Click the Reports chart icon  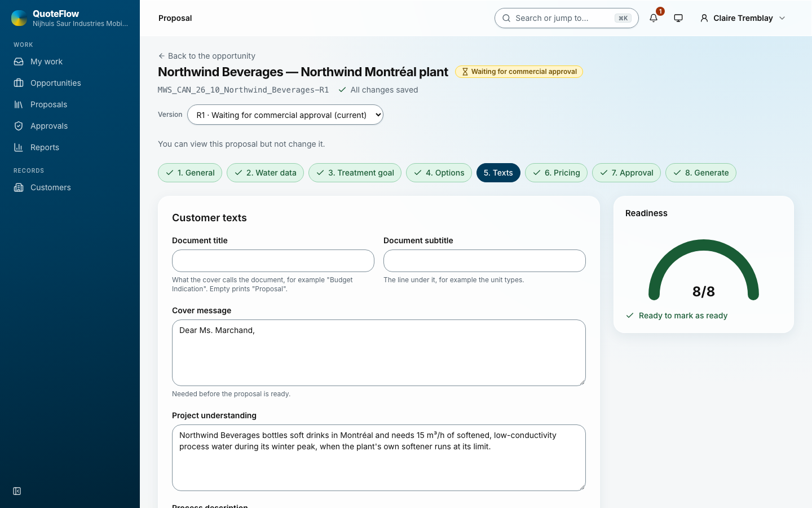[x=19, y=147]
